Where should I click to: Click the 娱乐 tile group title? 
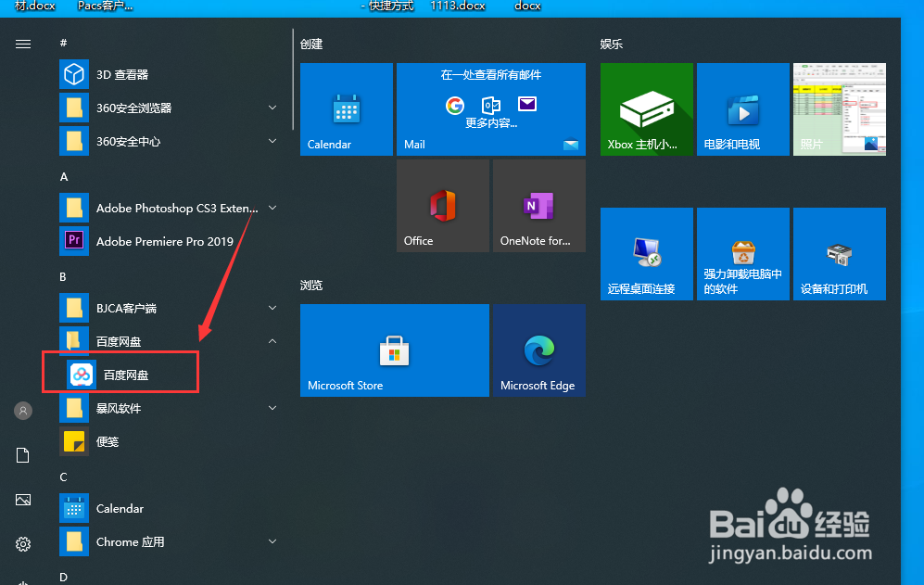click(611, 45)
